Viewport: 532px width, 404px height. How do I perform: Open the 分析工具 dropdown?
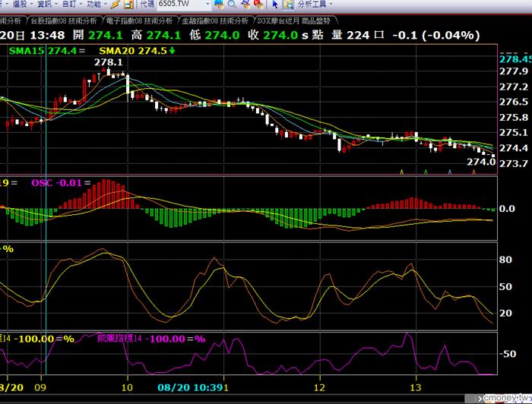click(315, 5)
